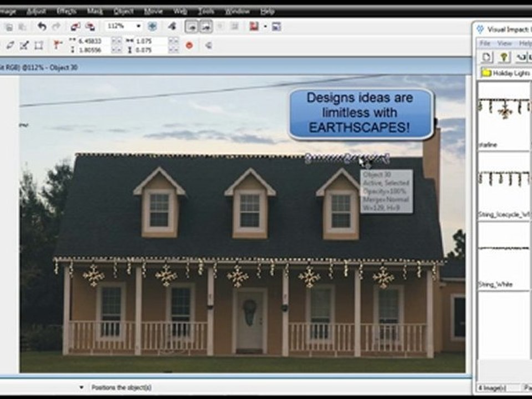Open the dropdown arrow beside the red picture icon
532x399 pixels.
tap(265, 27)
